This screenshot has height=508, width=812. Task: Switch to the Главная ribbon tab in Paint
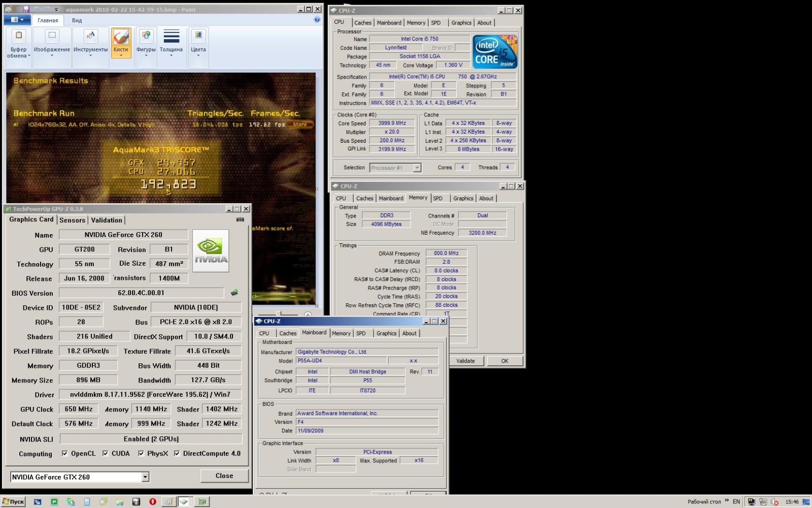coord(48,20)
